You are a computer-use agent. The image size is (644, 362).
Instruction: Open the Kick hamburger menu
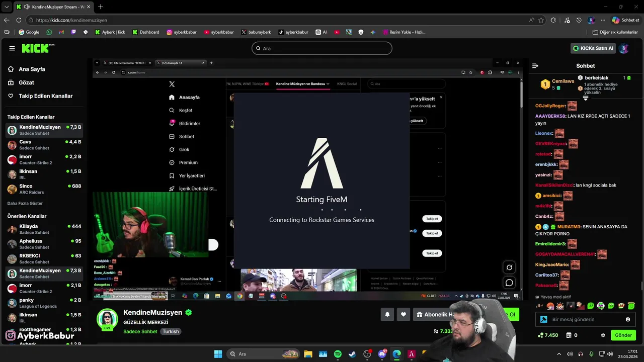pos(12,48)
